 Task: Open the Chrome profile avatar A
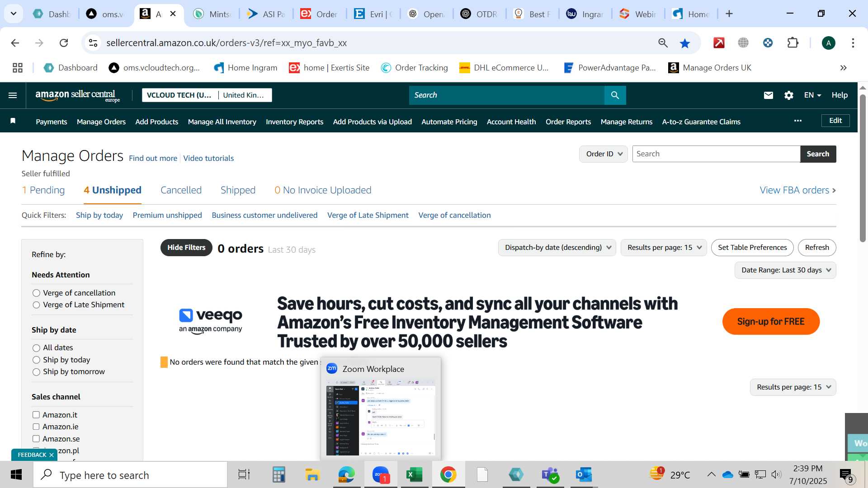click(828, 43)
